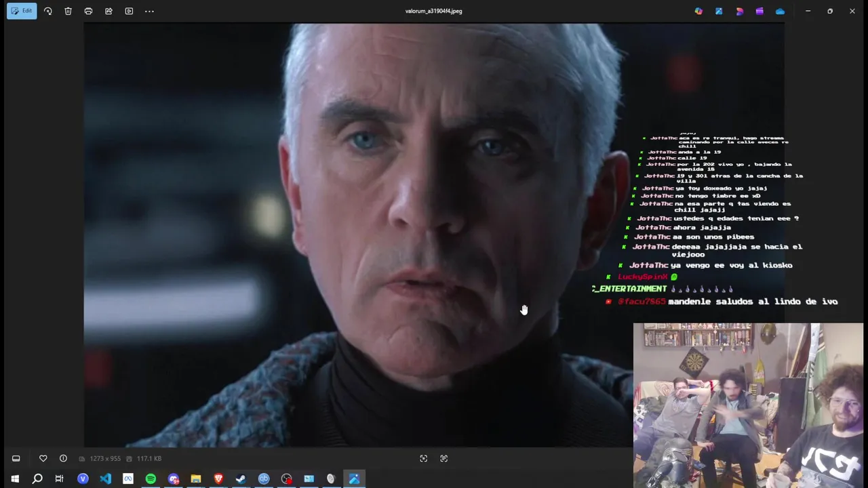Open the blue monitor app on taskbar

pyautogui.click(x=309, y=479)
